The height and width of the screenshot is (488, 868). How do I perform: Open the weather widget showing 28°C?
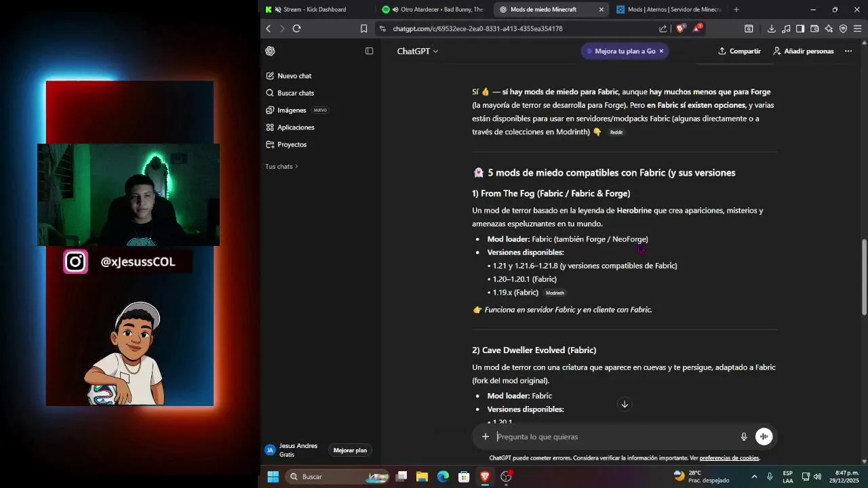coord(702,476)
